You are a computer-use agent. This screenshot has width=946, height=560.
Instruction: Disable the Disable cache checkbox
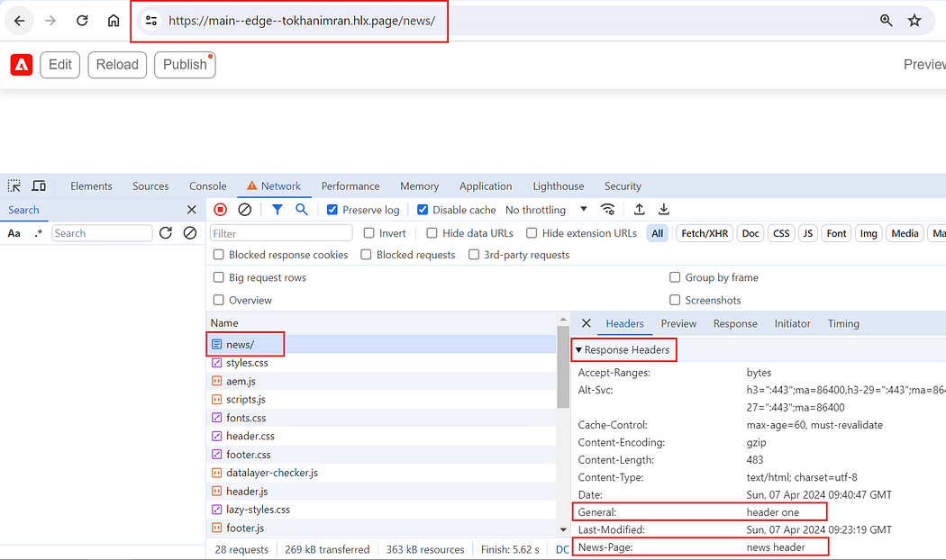[x=423, y=210]
